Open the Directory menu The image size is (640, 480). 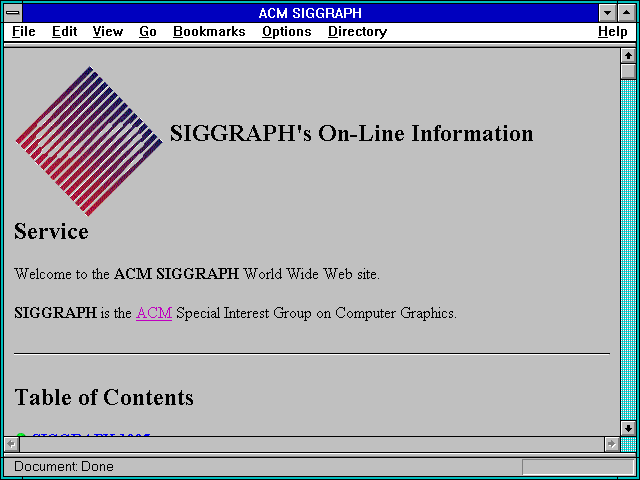tap(358, 32)
